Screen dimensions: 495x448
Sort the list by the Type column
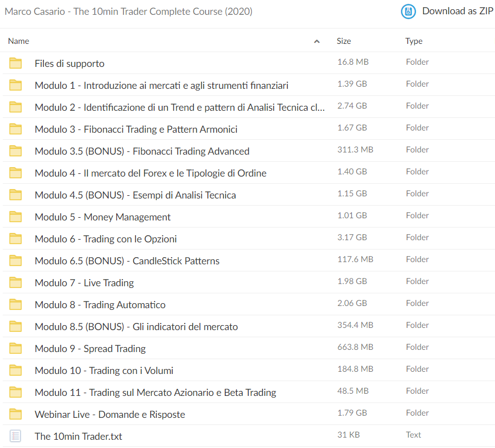click(413, 41)
